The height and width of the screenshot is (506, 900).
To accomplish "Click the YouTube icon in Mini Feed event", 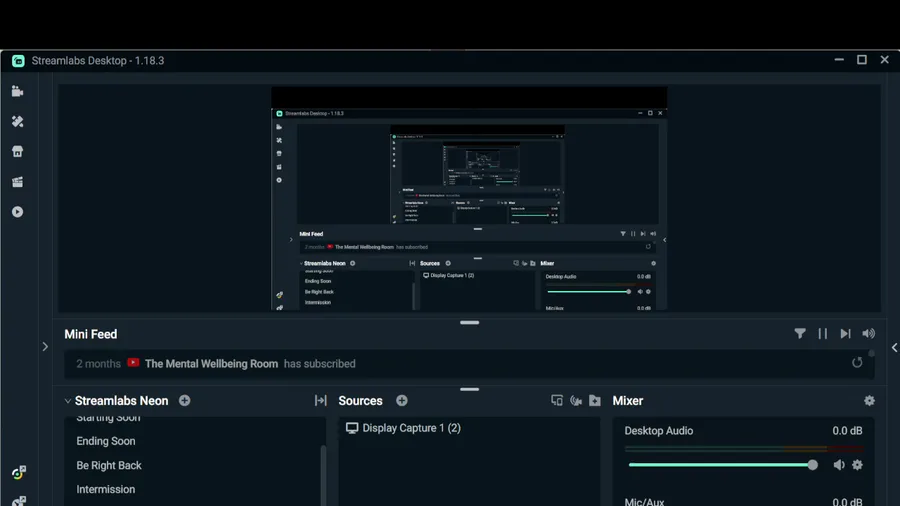I will tap(133, 363).
